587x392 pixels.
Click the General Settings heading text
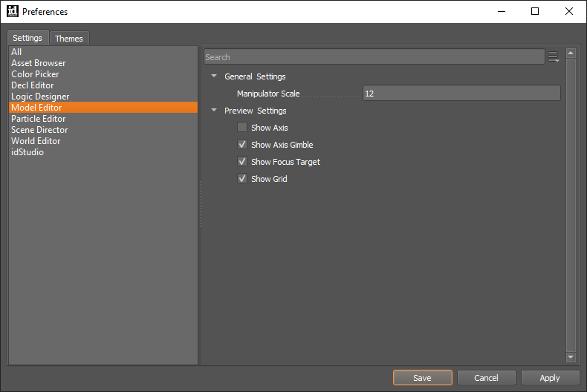255,76
